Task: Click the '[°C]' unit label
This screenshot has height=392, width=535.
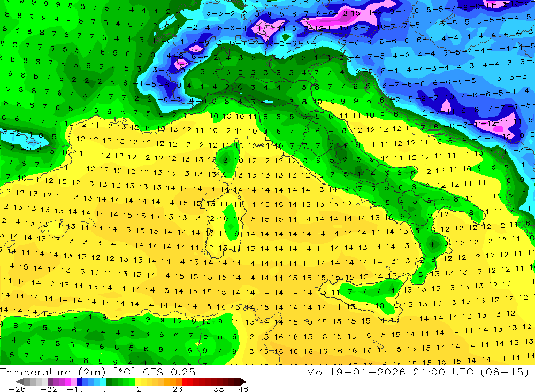Action: 124,372
